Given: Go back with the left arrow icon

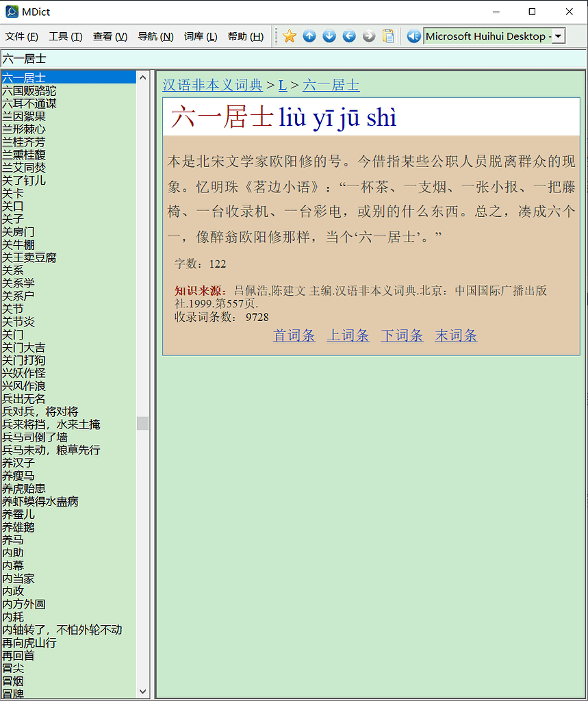Looking at the screenshot, I should point(349,36).
